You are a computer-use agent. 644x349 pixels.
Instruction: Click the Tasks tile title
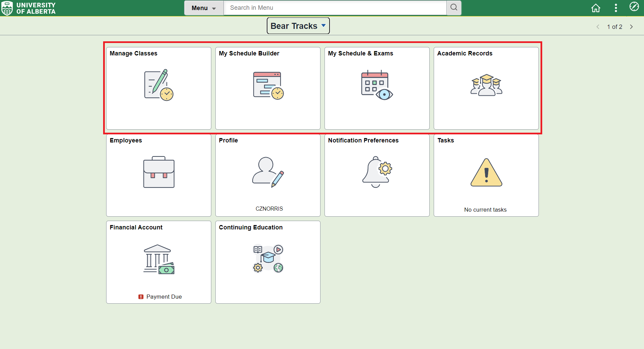pyautogui.click(x=445, y=140)
